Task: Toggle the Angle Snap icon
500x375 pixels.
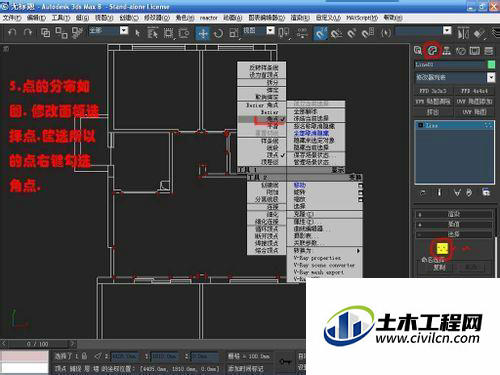Action: point(336,33)
